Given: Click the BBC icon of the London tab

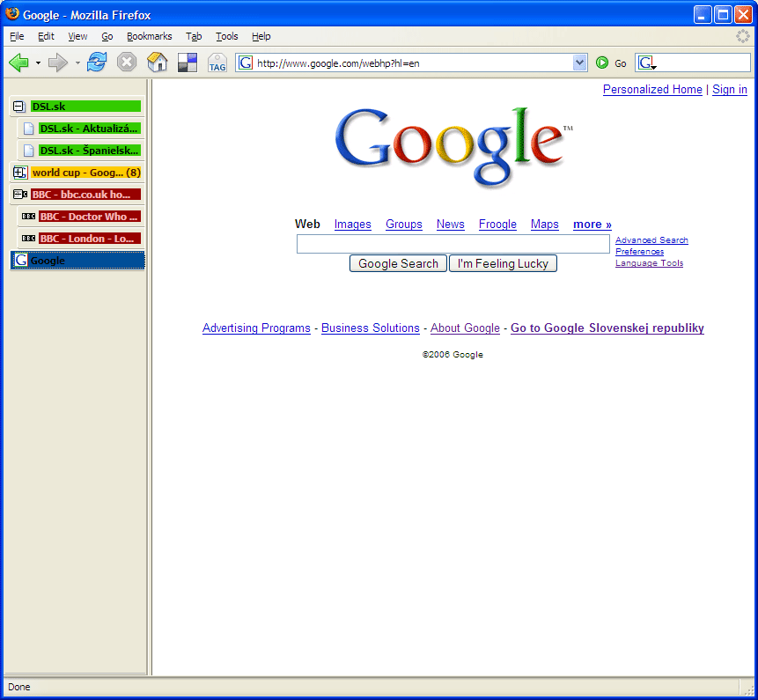Looking at the screenshot, I should point(28,239).
